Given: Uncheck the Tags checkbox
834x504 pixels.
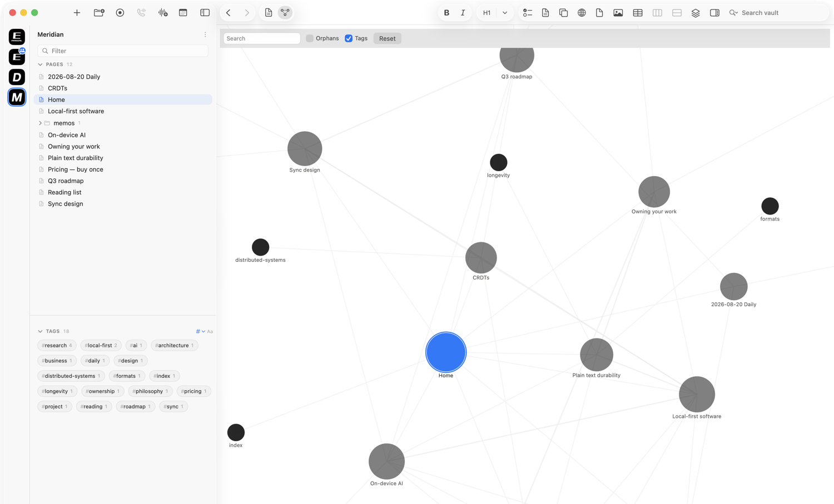Looking at the screenshot, I should pos(349,38).
